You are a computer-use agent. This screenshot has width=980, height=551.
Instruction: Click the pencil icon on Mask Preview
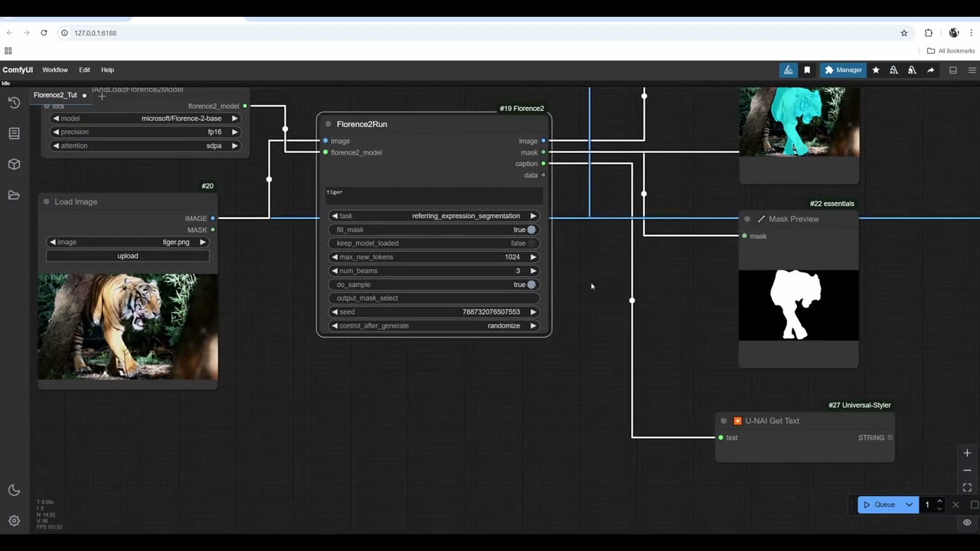[x=761, y=219]
